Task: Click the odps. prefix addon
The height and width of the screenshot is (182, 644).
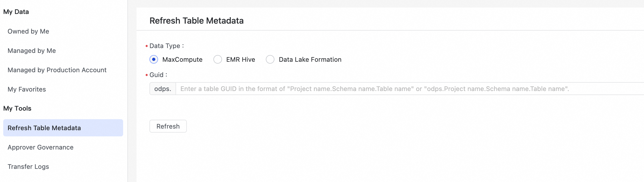Action: 163,89
